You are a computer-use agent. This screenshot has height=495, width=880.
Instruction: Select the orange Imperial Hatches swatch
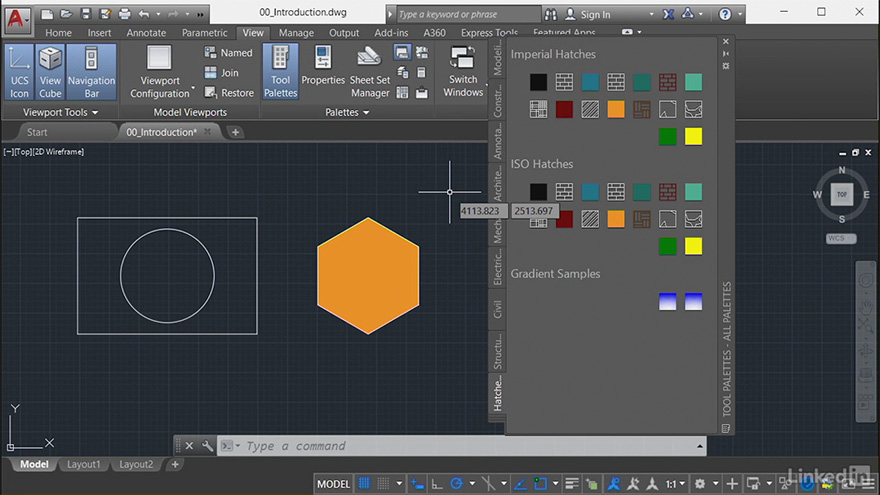[x=616, y=109]
